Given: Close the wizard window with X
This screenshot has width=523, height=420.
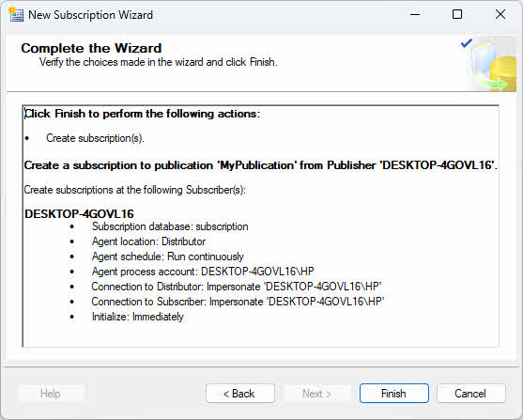Looking at the screenshot, I should [x=500, y=14].
